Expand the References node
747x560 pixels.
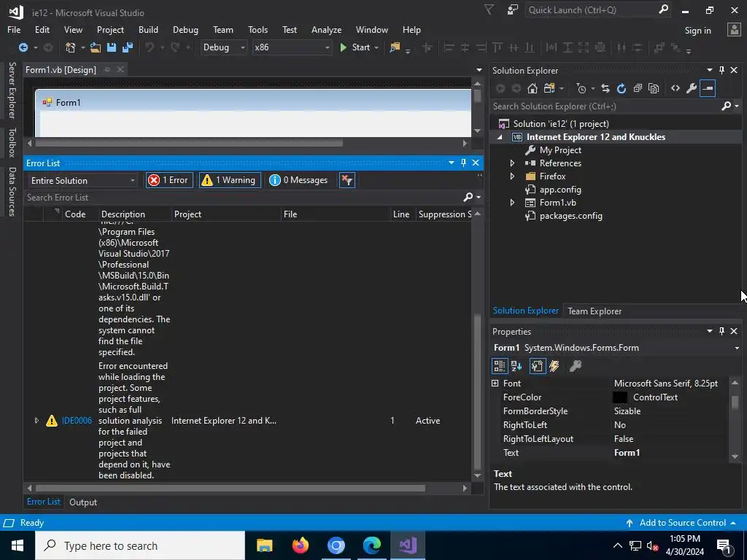coord(512,163)
